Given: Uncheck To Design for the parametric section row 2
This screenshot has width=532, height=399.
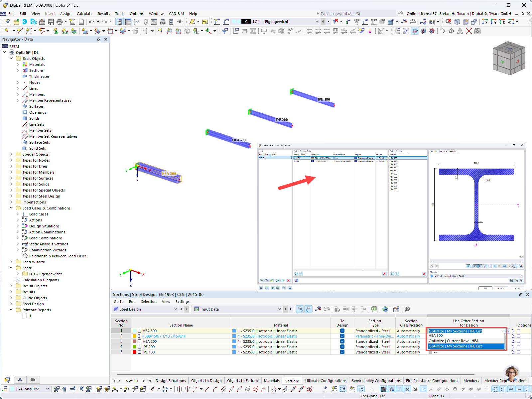Looking at the screenshot, I should coord(342,336).
